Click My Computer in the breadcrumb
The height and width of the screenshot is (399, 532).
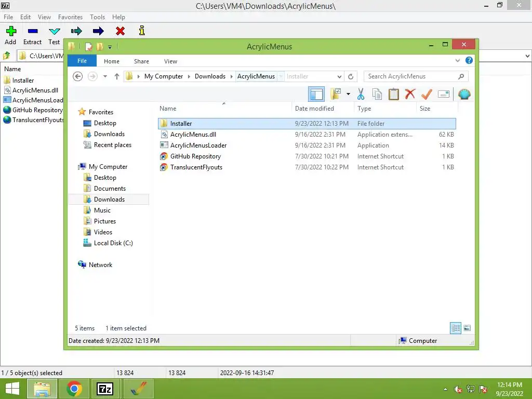(x=164, y=76)
